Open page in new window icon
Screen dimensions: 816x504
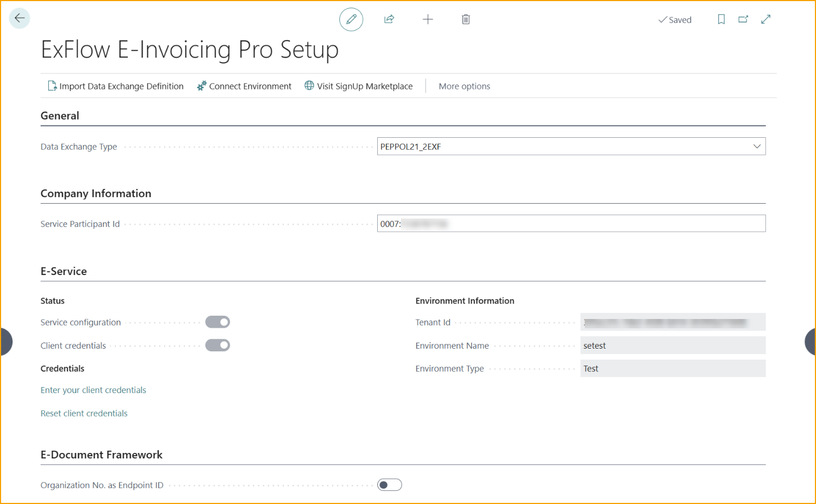coord(744,19)
